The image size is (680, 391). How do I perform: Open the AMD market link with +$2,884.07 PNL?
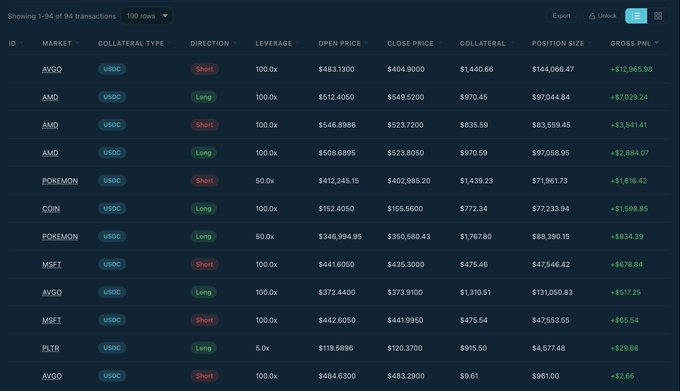click(50, 153)
